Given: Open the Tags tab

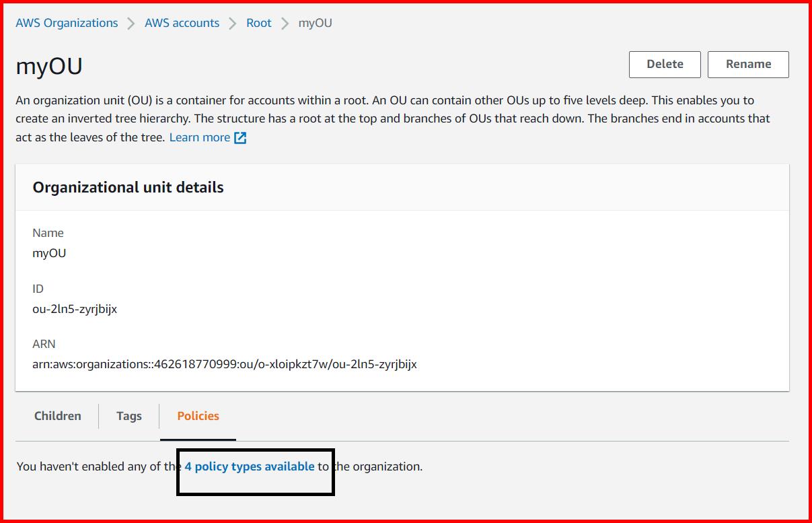Looking at the screenshot, I should pyautogui.click(x=128, y=416).
